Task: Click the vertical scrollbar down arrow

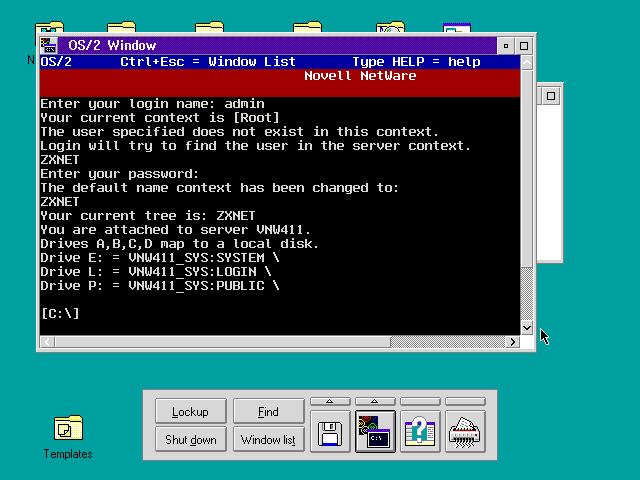Action: tap(527, 328)
